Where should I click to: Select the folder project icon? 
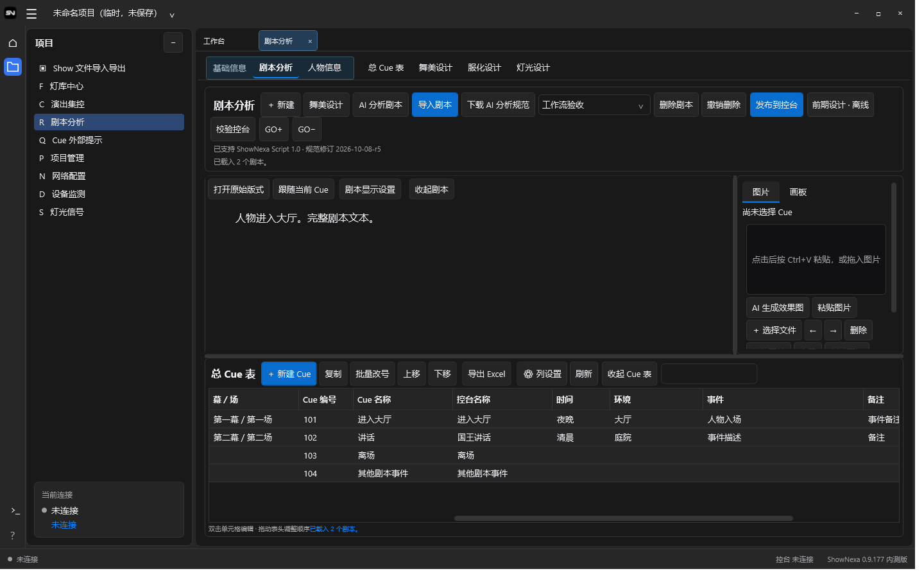[13, 67]
